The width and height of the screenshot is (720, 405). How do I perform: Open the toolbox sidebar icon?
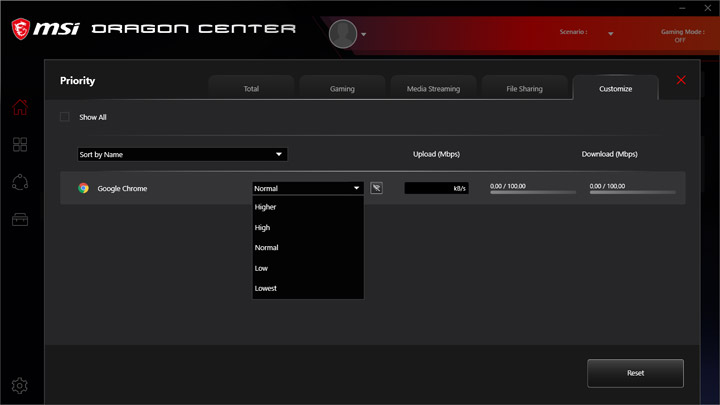coord(20,219)
